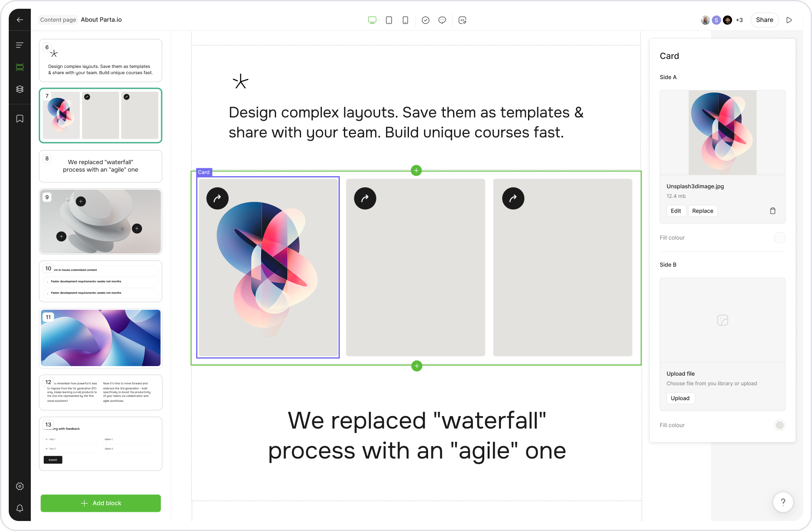Click the Replace button for Side A

click(702, 211)
